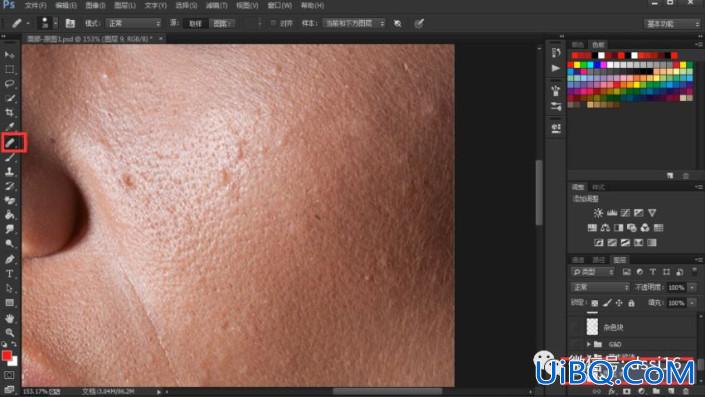Image resolution: width=705 pixels, height=397 pixels.
Task: Choose 取样 sampled source button
Action: tap(195, 23)
